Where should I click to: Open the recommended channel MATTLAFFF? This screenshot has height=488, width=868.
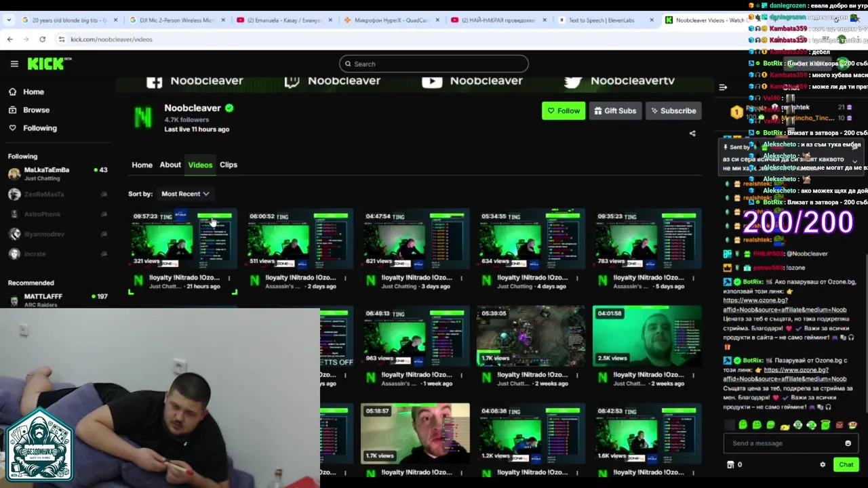click(57, 300)
